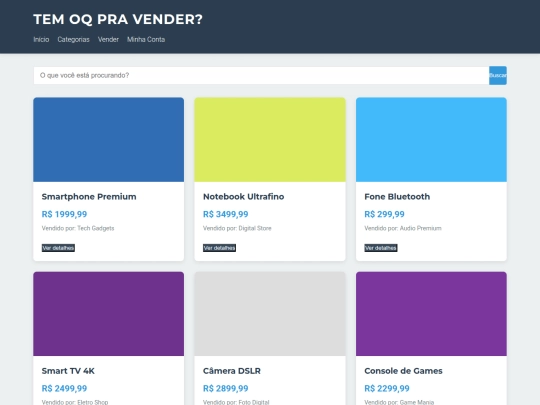540x405 pixels.
Task: Click the Fone Bluetooth title
Action: 397,197
